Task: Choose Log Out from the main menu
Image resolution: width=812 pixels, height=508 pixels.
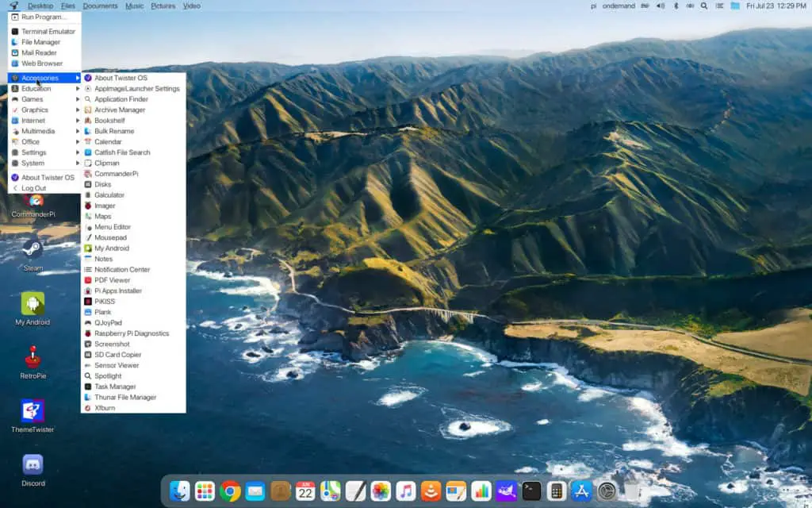Action: tap(44, 188)
